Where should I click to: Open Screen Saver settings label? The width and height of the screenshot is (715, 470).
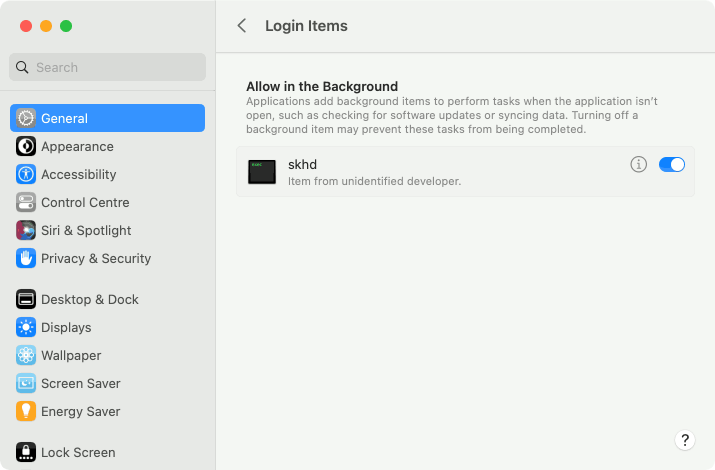(x=81, y=383)
